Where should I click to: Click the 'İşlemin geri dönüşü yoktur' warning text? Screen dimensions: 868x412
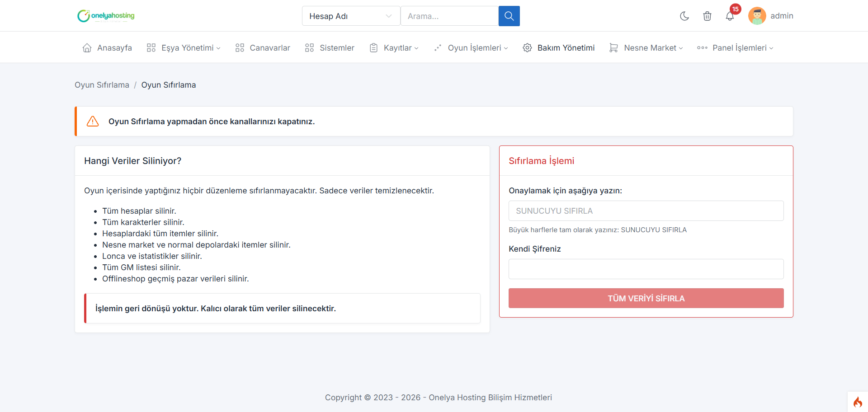(216, 309)
